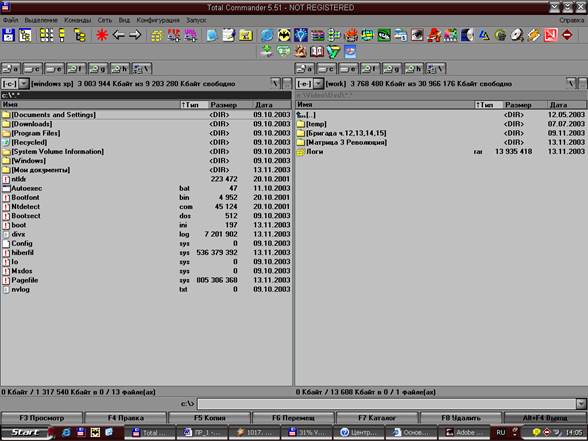Click the red Adobe Acrobat-style toolbar icon
This screenshot has width=588, height=441.
[x=550, y=35]
